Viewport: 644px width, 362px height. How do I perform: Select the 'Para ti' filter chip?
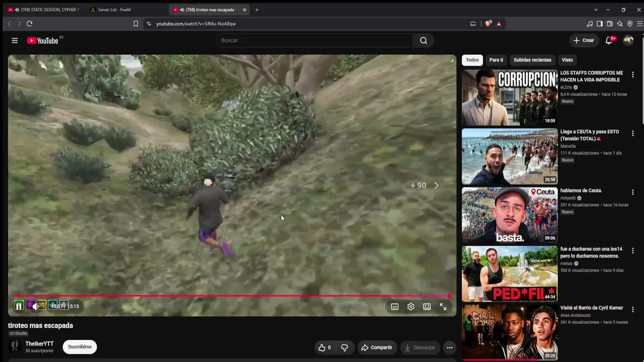[x=496, y=60]
